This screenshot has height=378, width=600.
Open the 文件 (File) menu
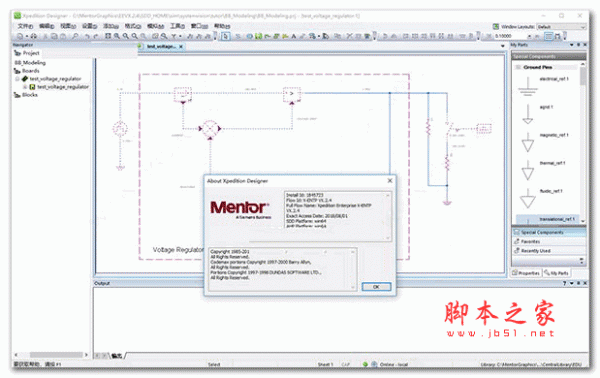[x=25, y=26]
